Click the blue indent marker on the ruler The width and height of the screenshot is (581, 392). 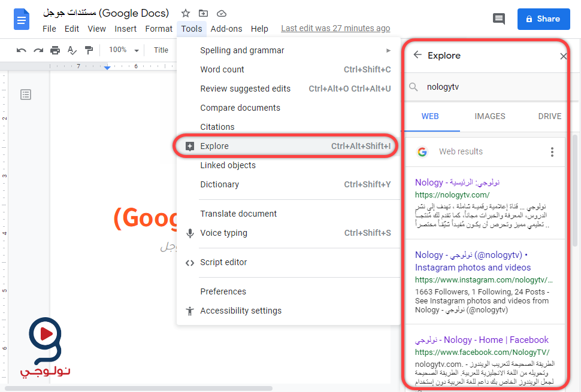(x=107, y=68)
